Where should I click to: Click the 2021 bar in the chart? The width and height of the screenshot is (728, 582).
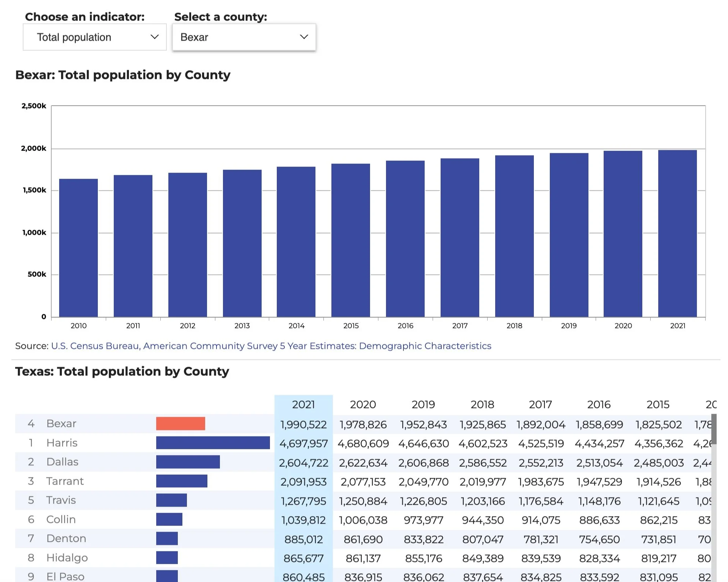click(x=677, y=233)
